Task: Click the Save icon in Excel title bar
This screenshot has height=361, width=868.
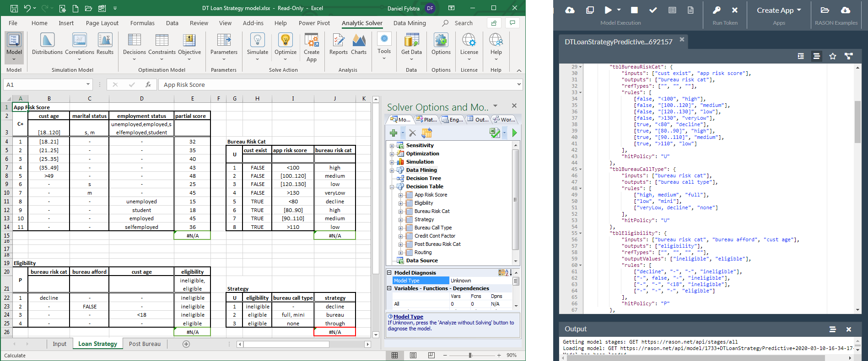Action: tap(14, 8)
